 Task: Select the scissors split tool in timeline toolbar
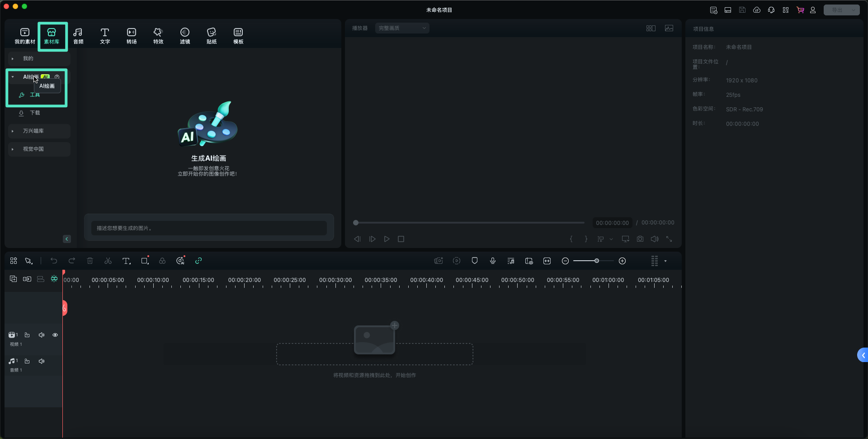(108, 261)
